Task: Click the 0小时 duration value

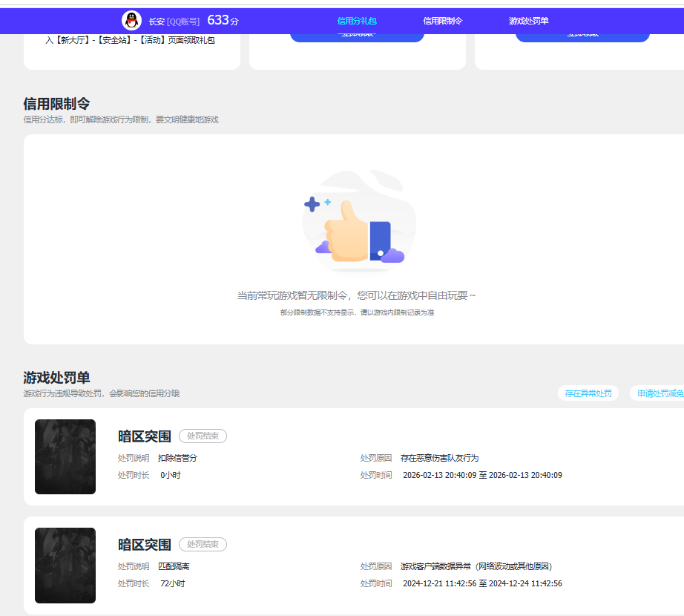Action: (x=171, y=475)
